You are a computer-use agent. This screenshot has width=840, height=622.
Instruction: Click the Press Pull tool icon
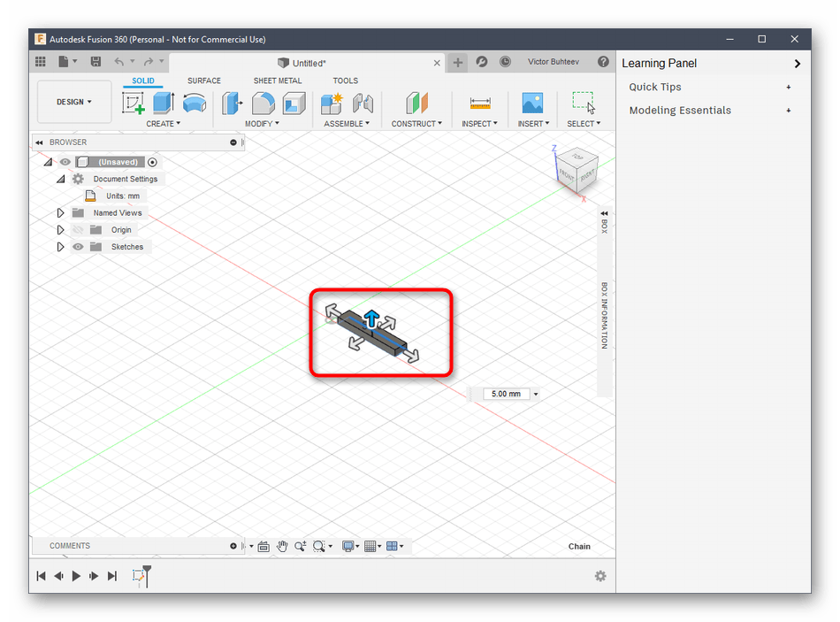click(233, 103)
